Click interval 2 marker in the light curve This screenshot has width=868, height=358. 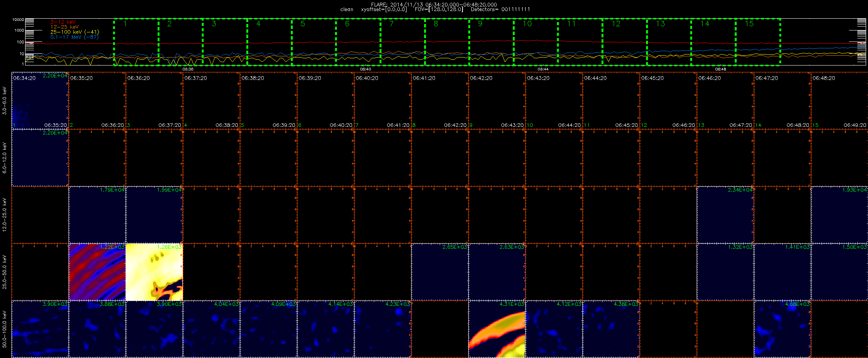(x=169, y=24)
